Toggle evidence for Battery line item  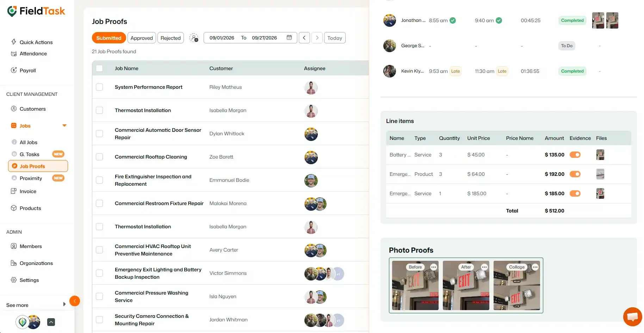(575, 155)
